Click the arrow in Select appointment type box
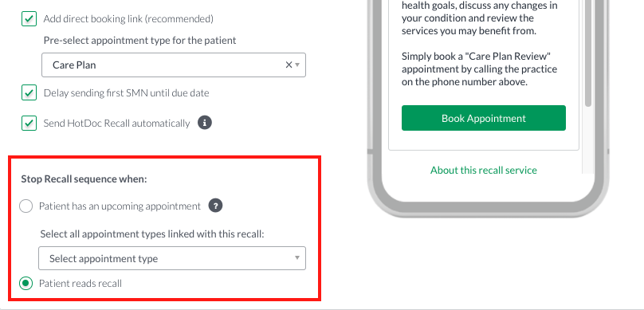644x310 pixels. pyautogui.click(x=297, y=258)
